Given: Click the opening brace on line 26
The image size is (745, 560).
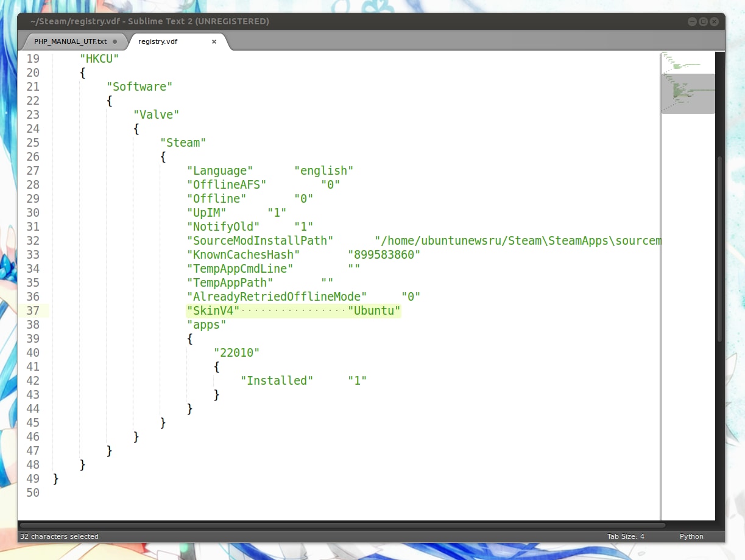Looking at the screenshot, I should coord(163,156).
